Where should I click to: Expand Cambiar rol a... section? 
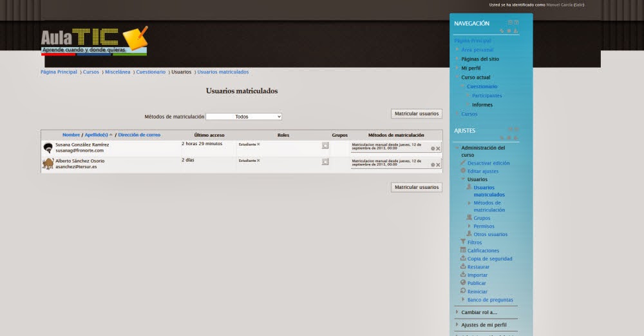457,312
